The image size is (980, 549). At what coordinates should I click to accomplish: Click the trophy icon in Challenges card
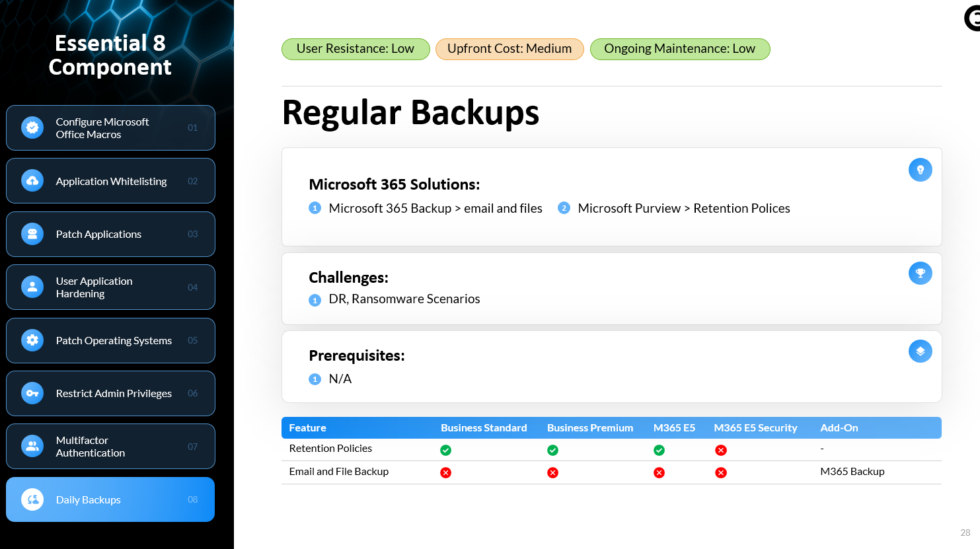[x=920, y=273]
